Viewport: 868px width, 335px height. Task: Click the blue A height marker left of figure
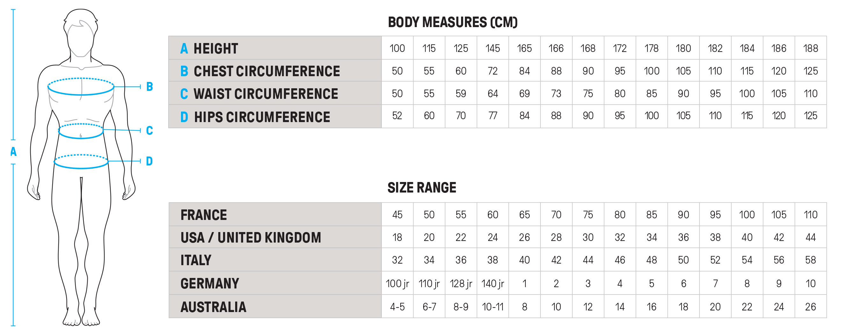(13, 152)
